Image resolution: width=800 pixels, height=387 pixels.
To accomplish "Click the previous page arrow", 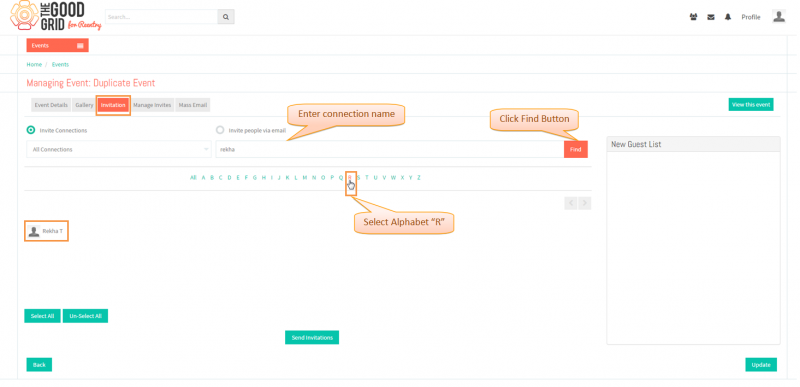I will point(571,203).
